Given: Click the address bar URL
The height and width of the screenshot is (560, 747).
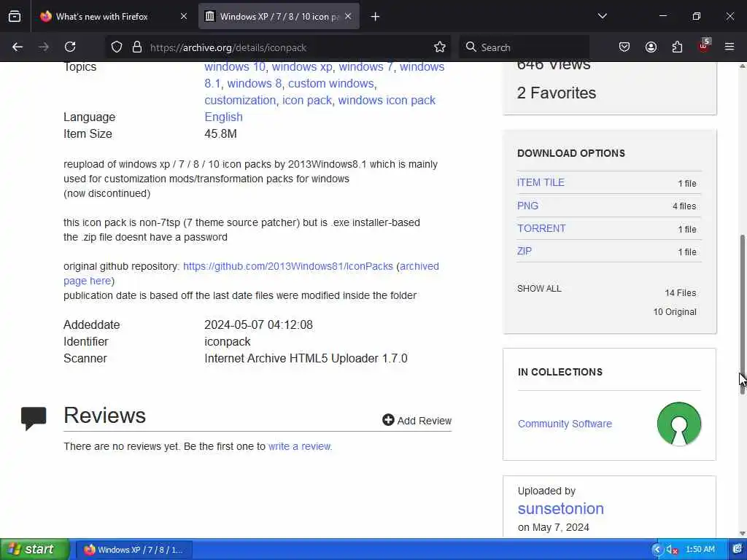Looking at the screenshot, I should click(228, 47).
